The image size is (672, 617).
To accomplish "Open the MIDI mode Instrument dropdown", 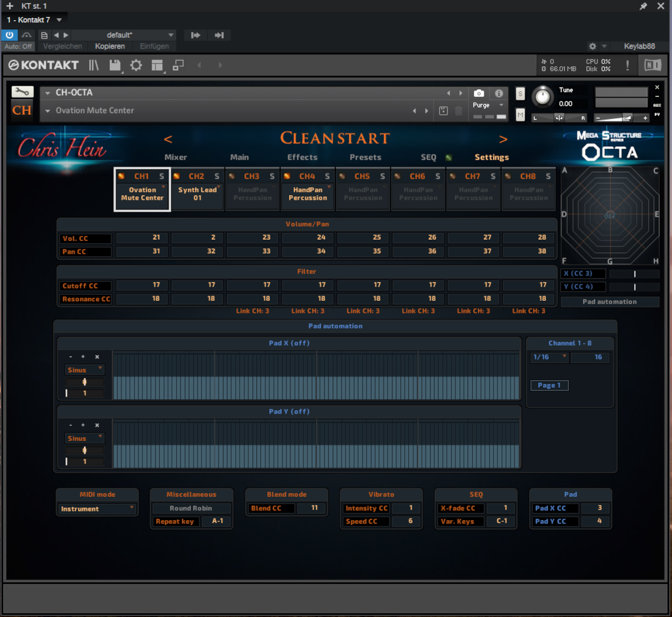I will click(x=97, y=509).
